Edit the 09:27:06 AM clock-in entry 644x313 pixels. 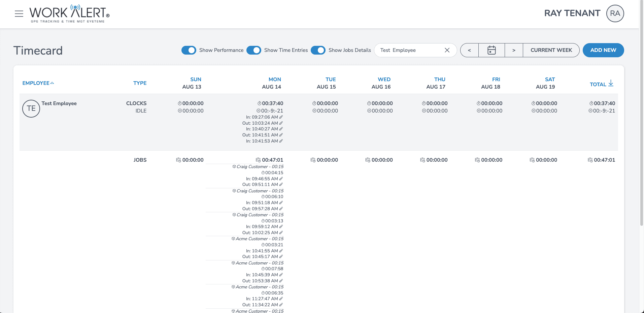[281, 117]
